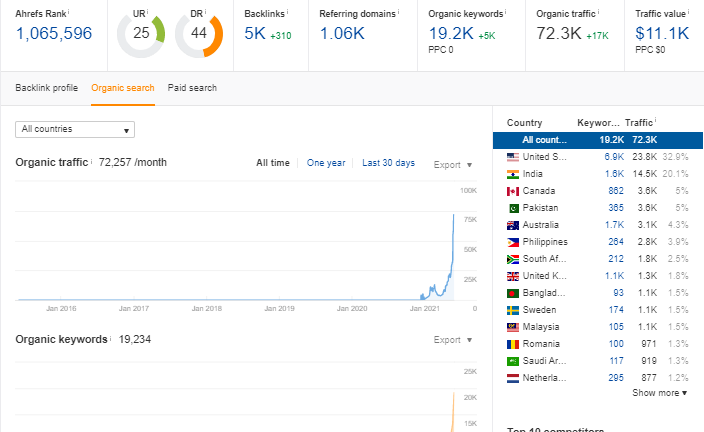The height and width of the screenshot is (432, 704).
Task: Click the Pakistan flag icon
Action: pyautogui.click(x=514, y=208)
